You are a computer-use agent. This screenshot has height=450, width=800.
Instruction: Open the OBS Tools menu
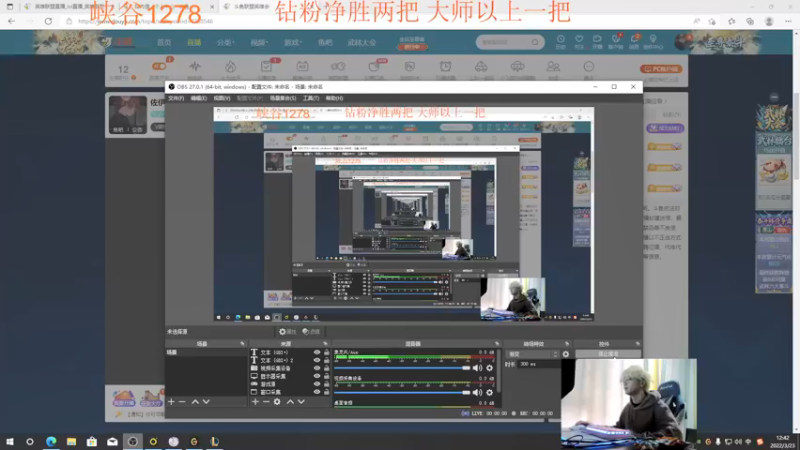coord(311,98)
